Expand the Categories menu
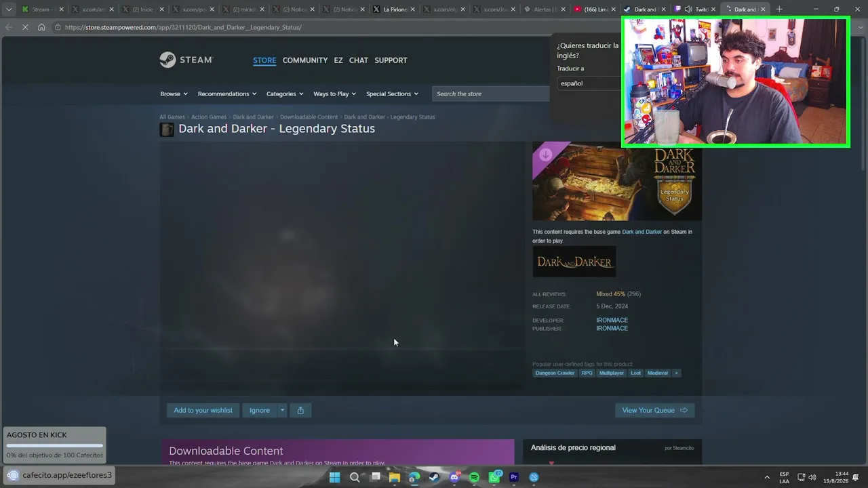Screen dimensions: 868x488 coord(285,94)
